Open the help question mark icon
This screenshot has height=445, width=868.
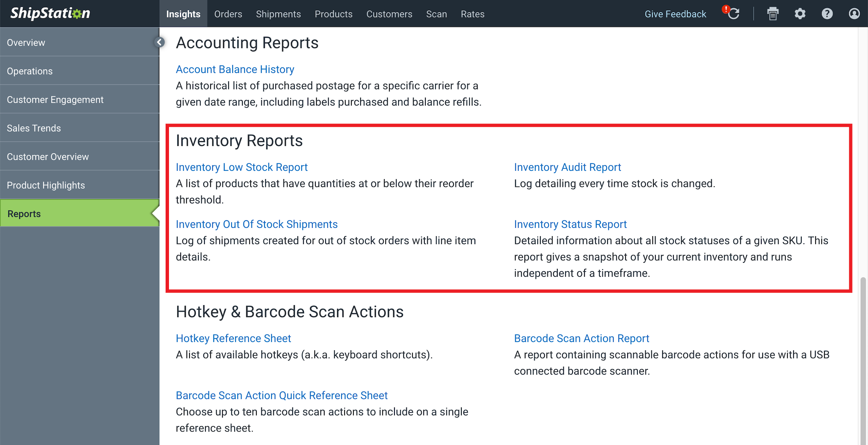(x=826, y=14)
